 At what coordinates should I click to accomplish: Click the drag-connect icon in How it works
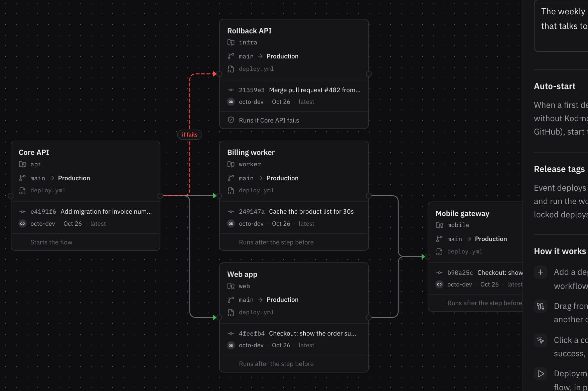click(x=541, y=306)
